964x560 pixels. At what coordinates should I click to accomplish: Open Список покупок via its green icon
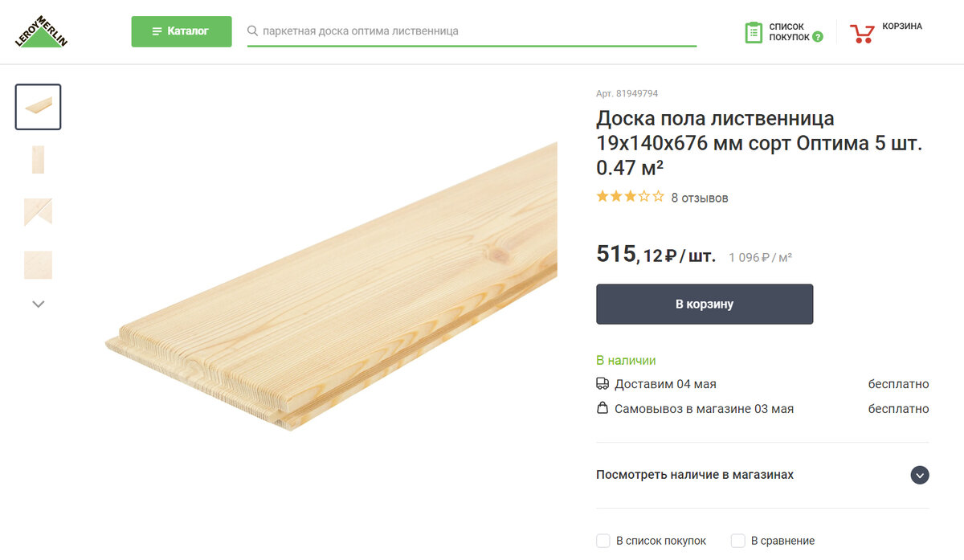(x=753, y=31)
